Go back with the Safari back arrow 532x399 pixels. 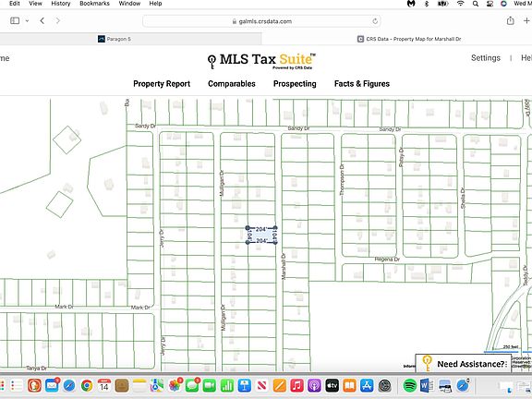coord(42,20)
